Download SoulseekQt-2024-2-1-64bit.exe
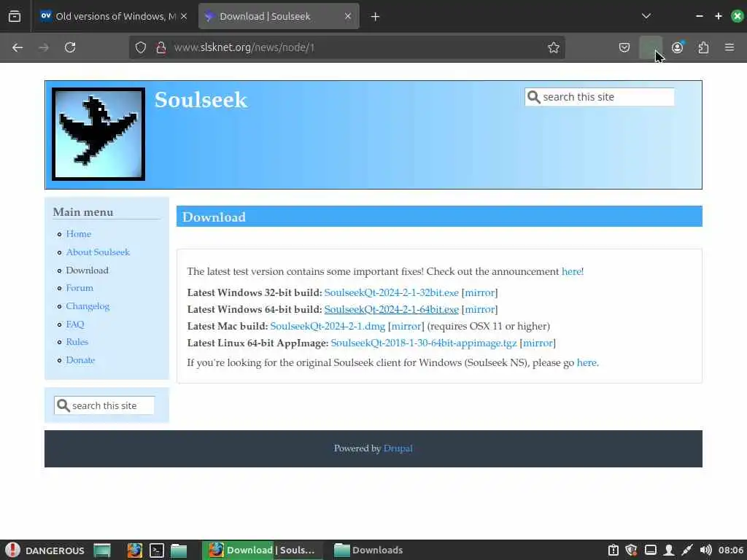This screenshot has width=747, height=560. [391, 309]
